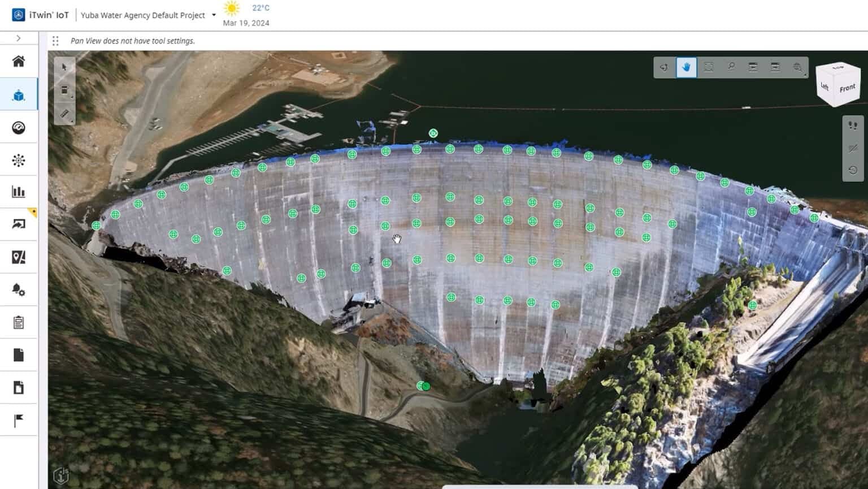Click the View Undo button
Viewport: 868px width, 489px height.
(753, 67)
